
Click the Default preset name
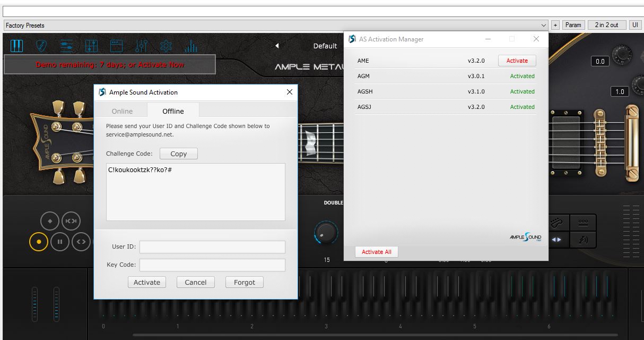325,46
